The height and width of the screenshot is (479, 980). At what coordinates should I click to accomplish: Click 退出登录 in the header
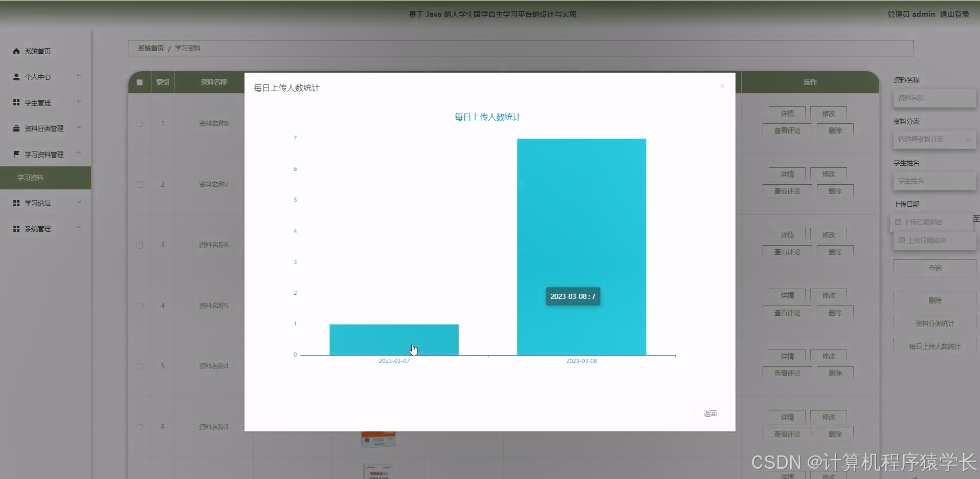coord(954,14)
